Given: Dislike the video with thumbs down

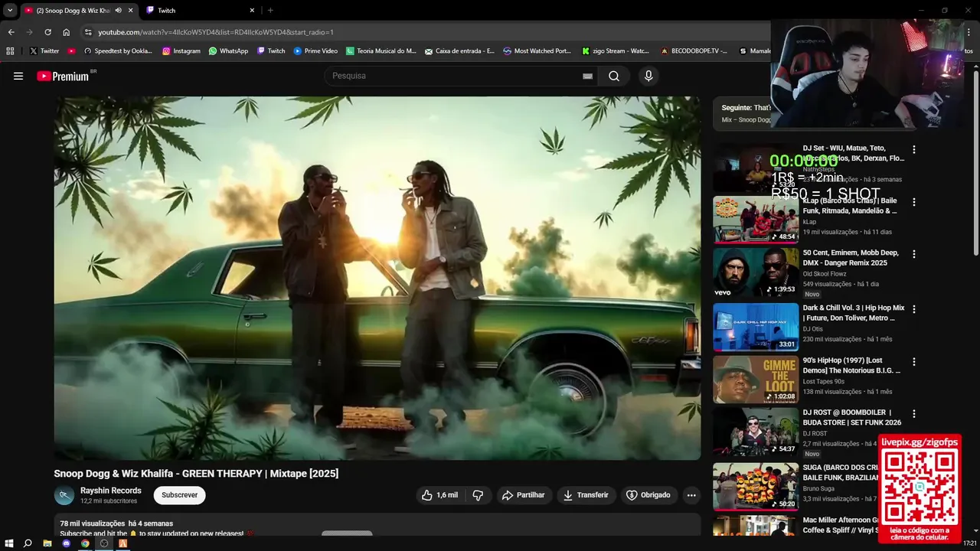Looking at the screenshot, I should 478,495.
